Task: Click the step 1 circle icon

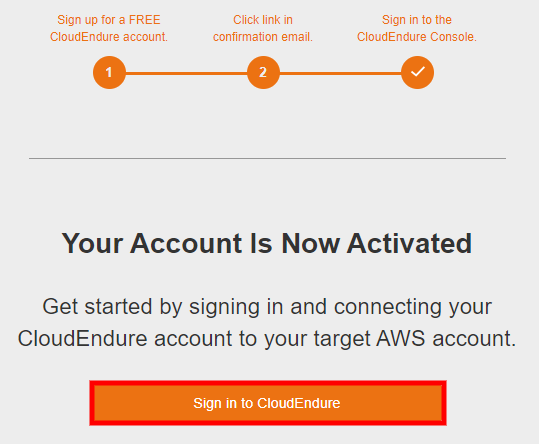Action: (x=109, y=73)
